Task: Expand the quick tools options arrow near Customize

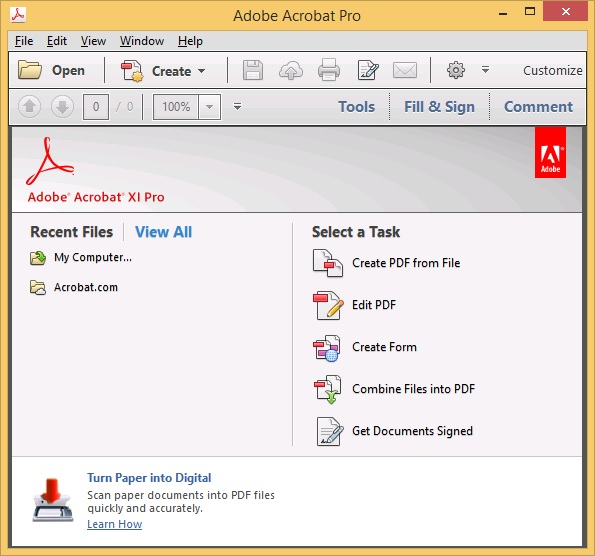Action: (x=485, y=70)
